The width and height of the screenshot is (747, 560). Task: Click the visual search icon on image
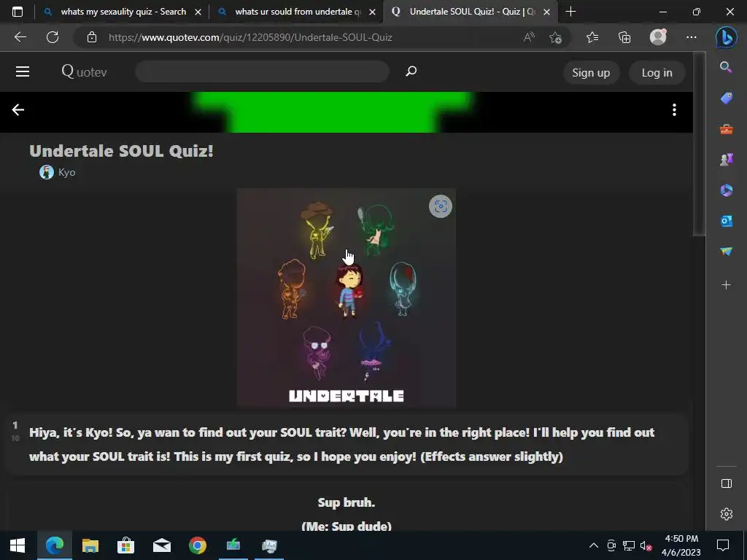coord(440,206)
